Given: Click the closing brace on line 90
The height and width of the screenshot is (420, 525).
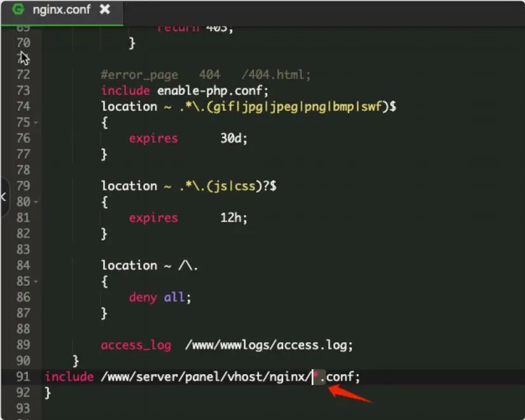Looking at the screenshot, I should pyautogui.click(x=76, y=361).
